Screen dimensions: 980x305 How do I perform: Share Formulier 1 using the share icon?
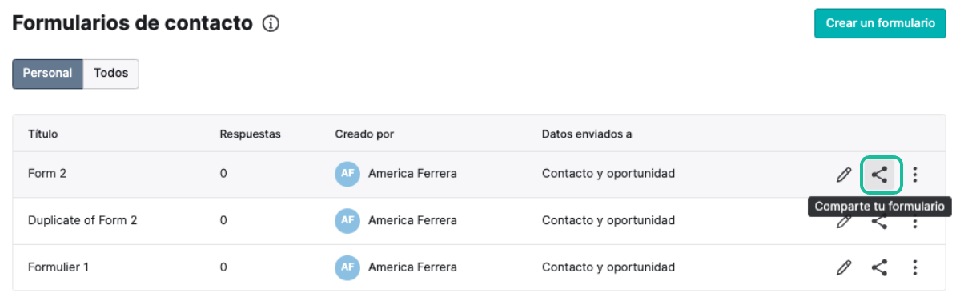tap(880, 267)
